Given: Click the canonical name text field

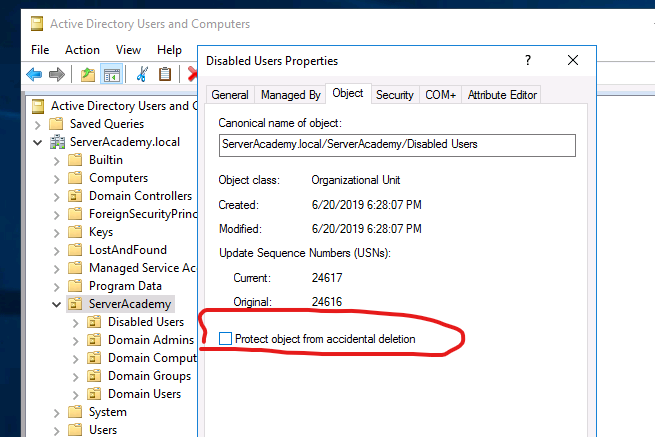Looking at the screenshot, I should pos(397,145).
